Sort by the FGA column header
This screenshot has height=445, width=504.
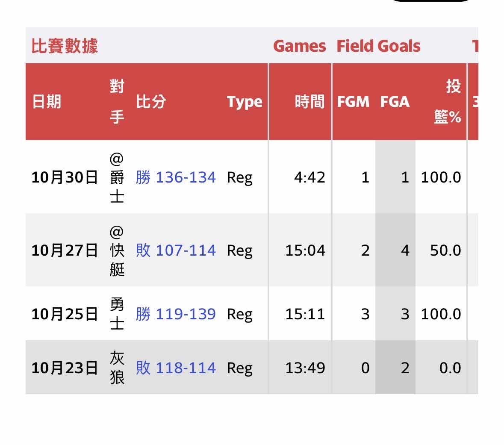tap(395, 102)
